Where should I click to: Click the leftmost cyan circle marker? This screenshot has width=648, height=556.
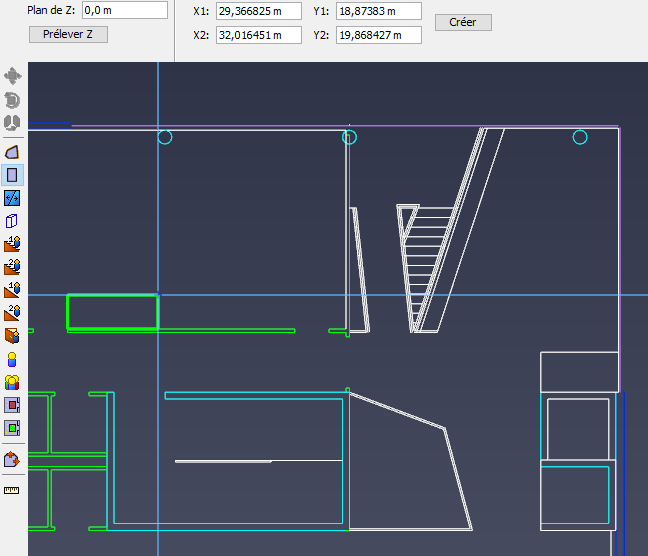[165, 137]
